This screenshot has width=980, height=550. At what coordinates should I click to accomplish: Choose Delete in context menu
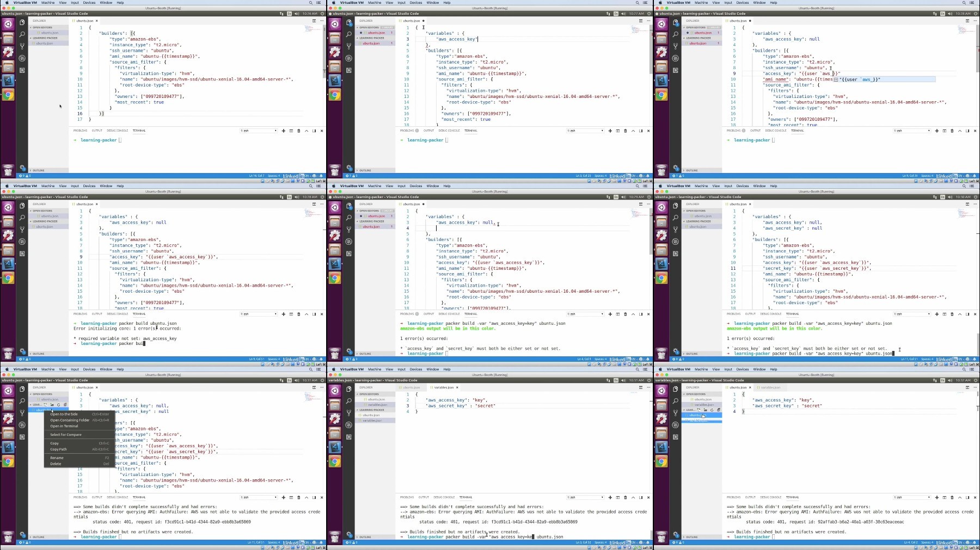tap(79, 464)
